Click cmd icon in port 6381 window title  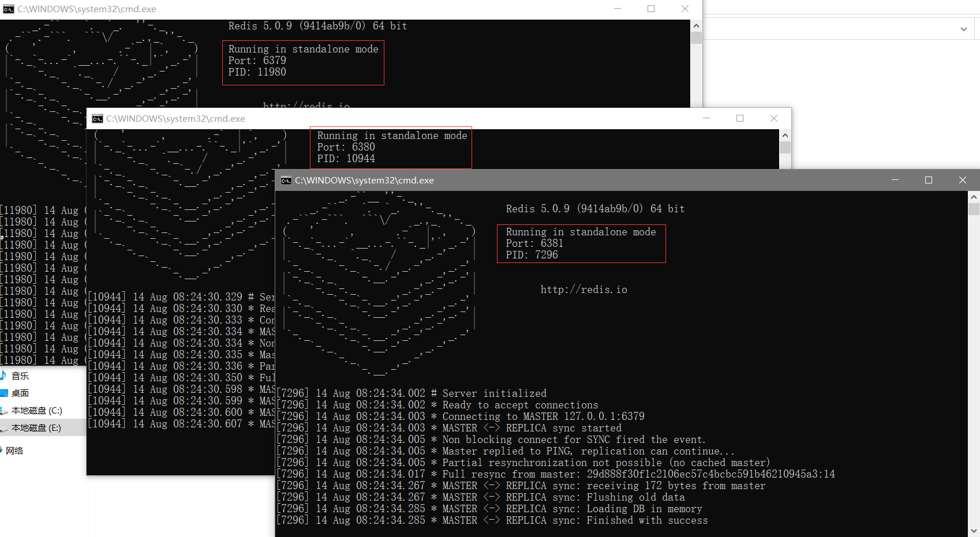coord(286,181)
